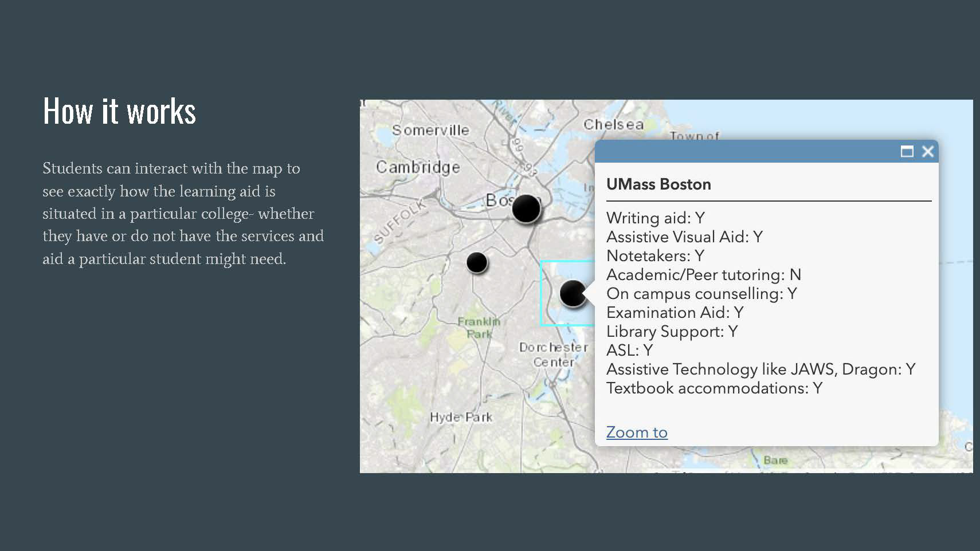
Task: Click 'Assistive Technology like JAWS, Dragon' line
Action: pos(761,369)
